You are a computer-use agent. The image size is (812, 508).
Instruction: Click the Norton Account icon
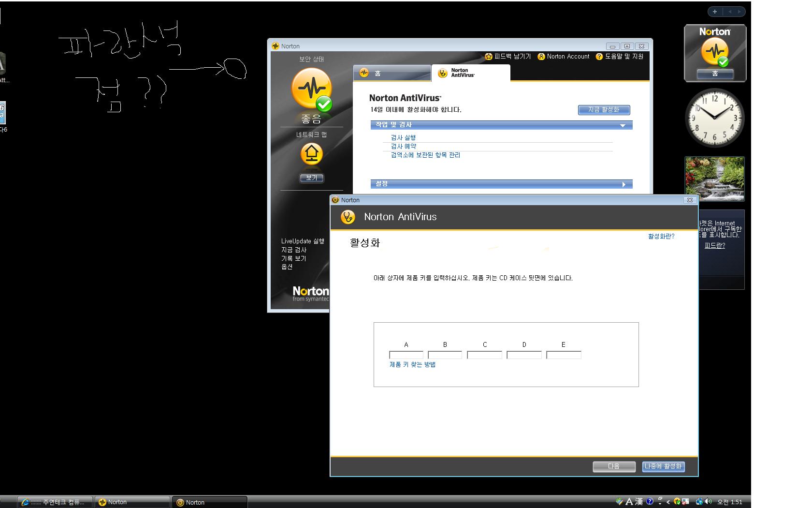pos(541,57)
